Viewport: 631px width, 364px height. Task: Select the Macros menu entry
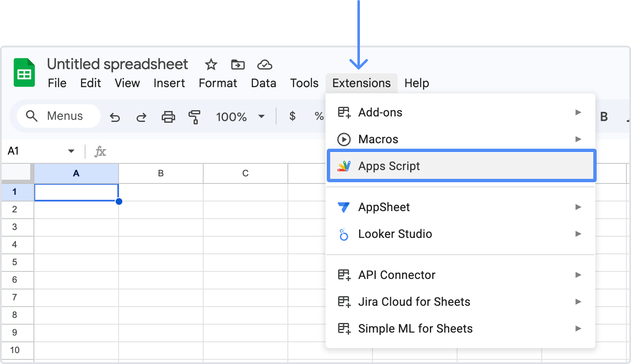[460, 139]
